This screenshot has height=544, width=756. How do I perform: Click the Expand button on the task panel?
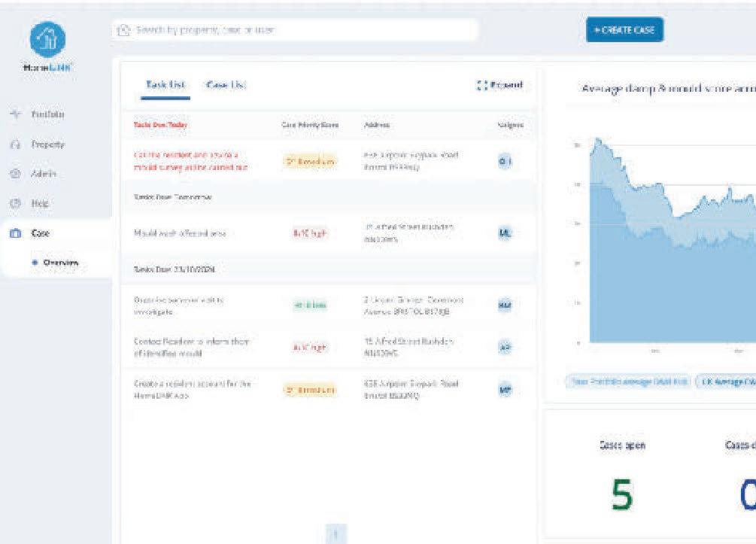pos(500,85)
